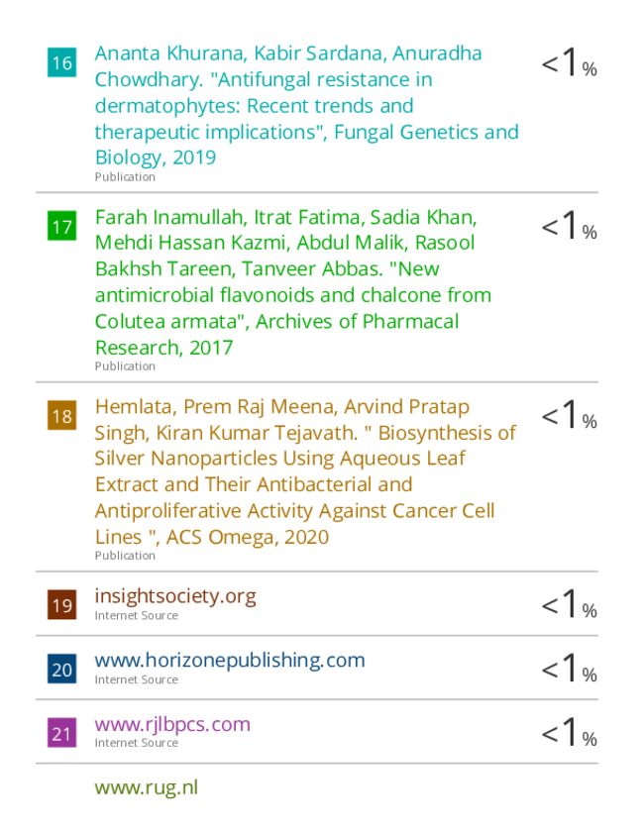Open the www.rjlbpcs.com source link
Image resolution: width=644 pixels, height=833 pixels.
172,724
